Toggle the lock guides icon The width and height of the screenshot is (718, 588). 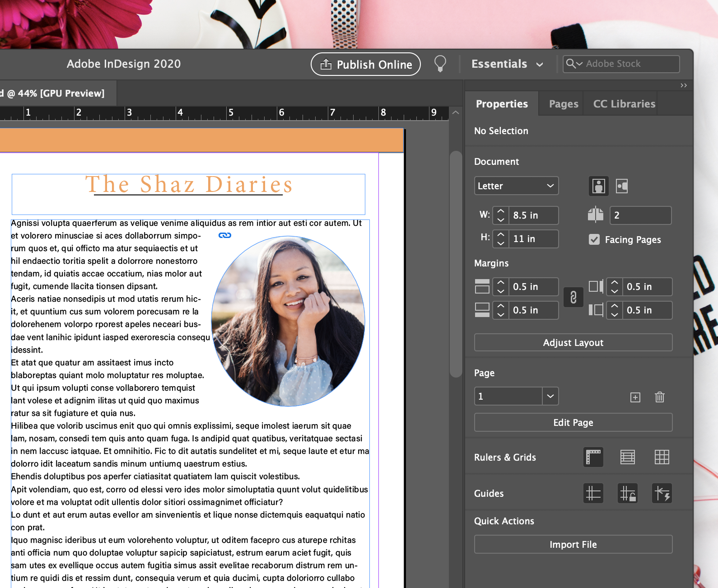[628, 493]
